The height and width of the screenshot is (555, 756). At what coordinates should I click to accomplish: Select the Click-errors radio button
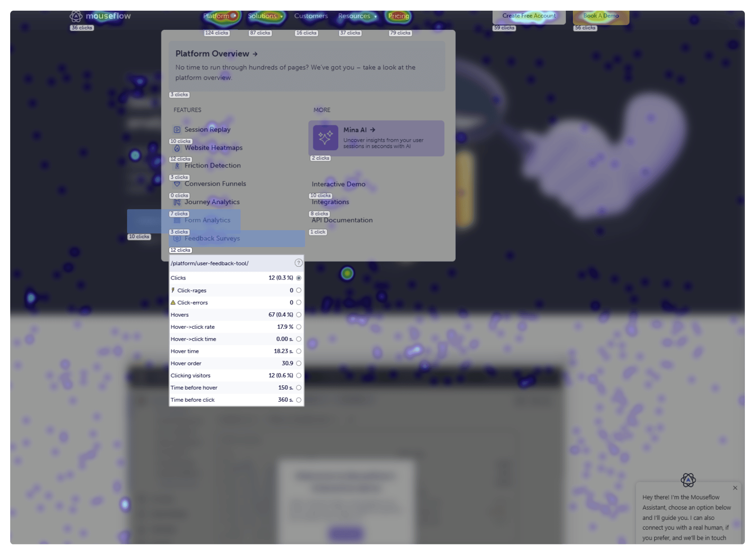point(298,303)
